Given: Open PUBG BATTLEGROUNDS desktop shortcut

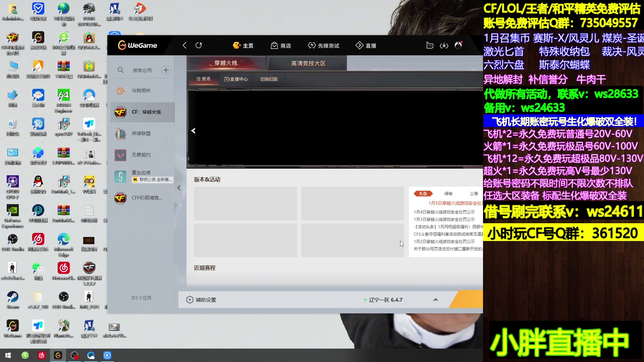Looking at the screenshot, I should [x=89, y=14].
